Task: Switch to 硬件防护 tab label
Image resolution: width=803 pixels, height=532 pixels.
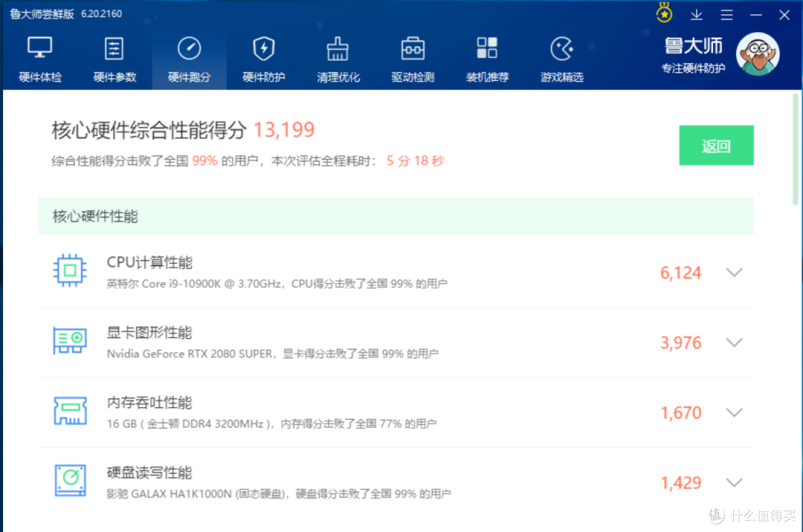Action: point(264,77)
